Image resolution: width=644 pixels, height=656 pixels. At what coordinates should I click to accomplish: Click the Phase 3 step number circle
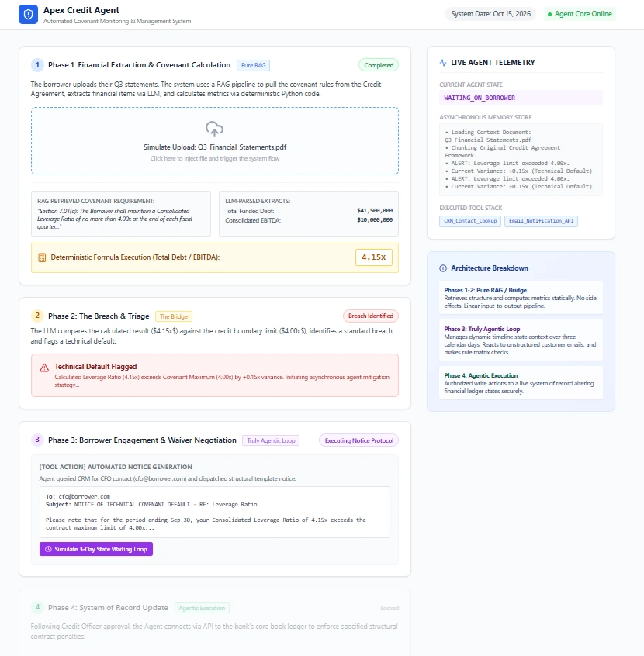37,440
